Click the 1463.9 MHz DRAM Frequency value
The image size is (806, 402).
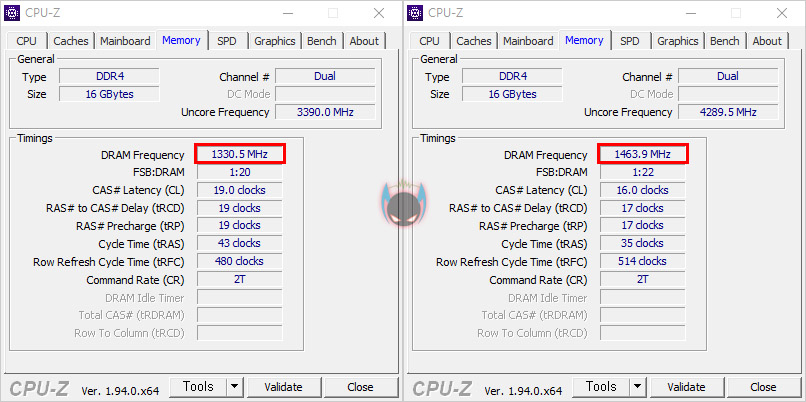click(643, 154)
